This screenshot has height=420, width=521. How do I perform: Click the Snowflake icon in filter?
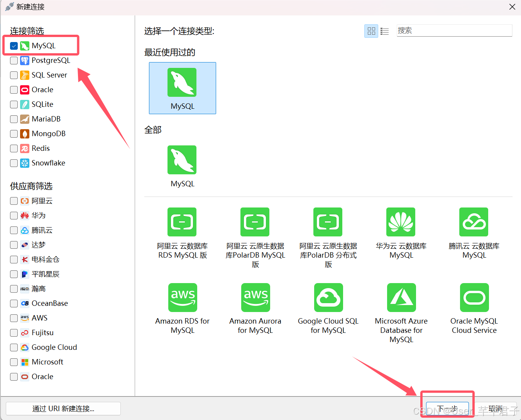click(25, 163)
